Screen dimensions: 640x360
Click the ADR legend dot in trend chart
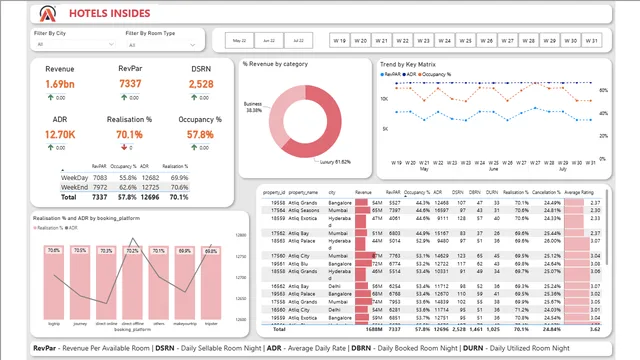(404, 74)
